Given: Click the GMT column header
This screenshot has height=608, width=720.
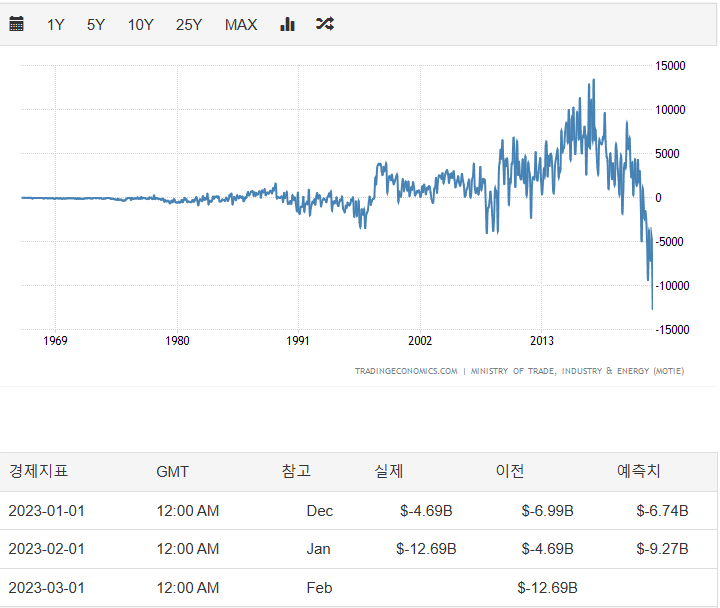Looking at the screenshot, I should click(172, 472).
